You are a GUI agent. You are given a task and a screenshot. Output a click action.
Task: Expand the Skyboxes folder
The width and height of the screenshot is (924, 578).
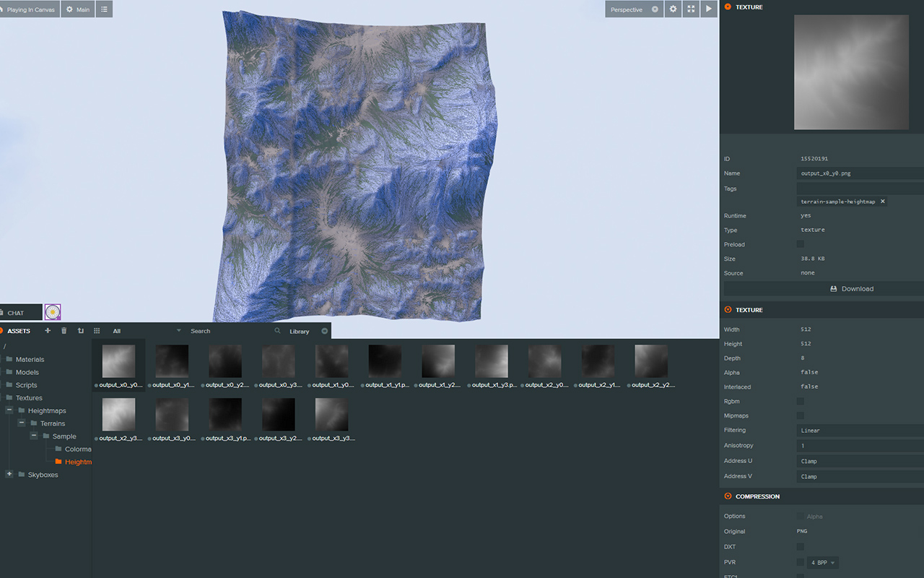click(x=9, y=475)
